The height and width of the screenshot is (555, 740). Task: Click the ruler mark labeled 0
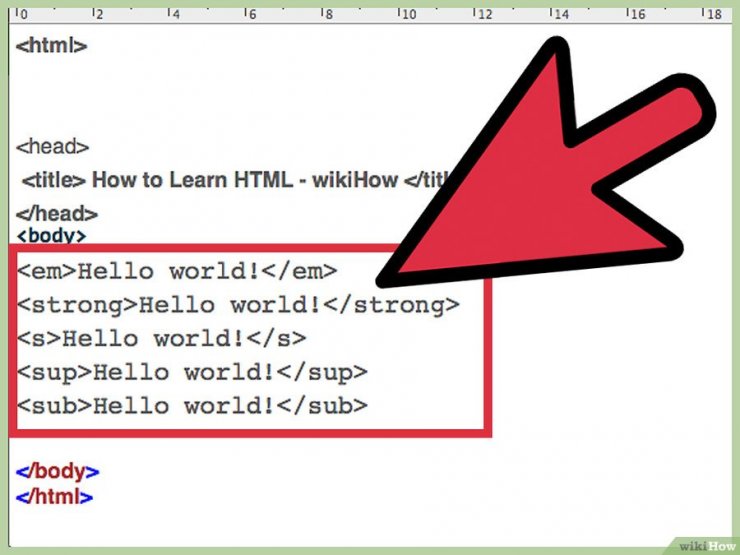tap(22, 15)
